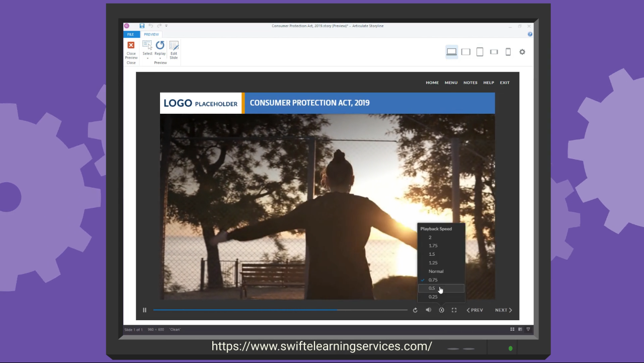Choose 1.5 playback speed
This screenshot has height=363, width=644.
pyautogui.click(x=441, y=254)
